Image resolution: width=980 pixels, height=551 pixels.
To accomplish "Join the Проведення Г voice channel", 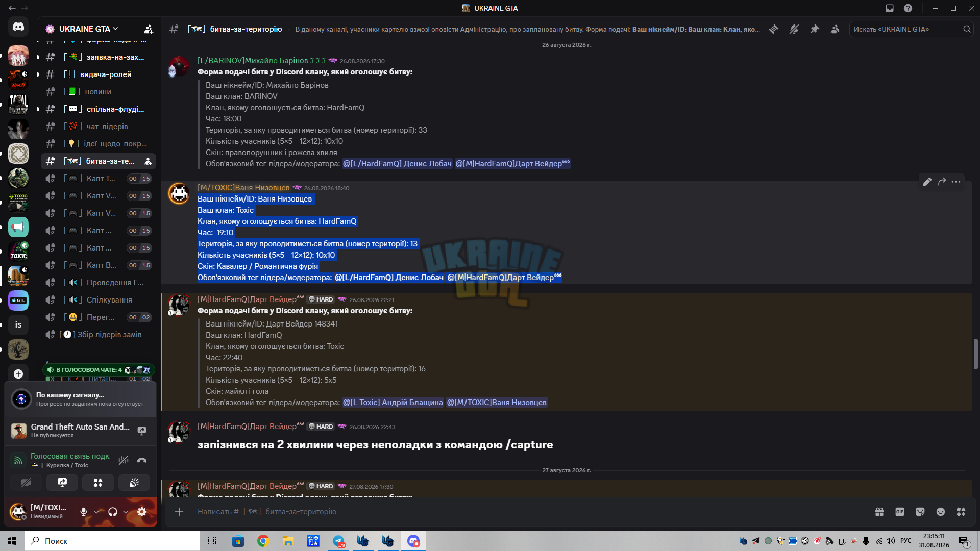I will coord(99,283).
